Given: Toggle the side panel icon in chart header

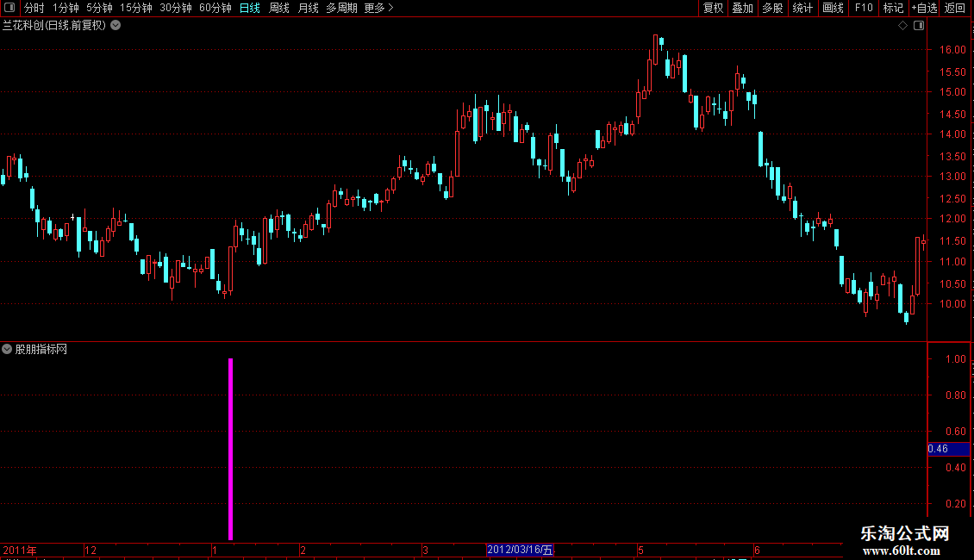Looking at the screenshot, I should coord(919,26).
